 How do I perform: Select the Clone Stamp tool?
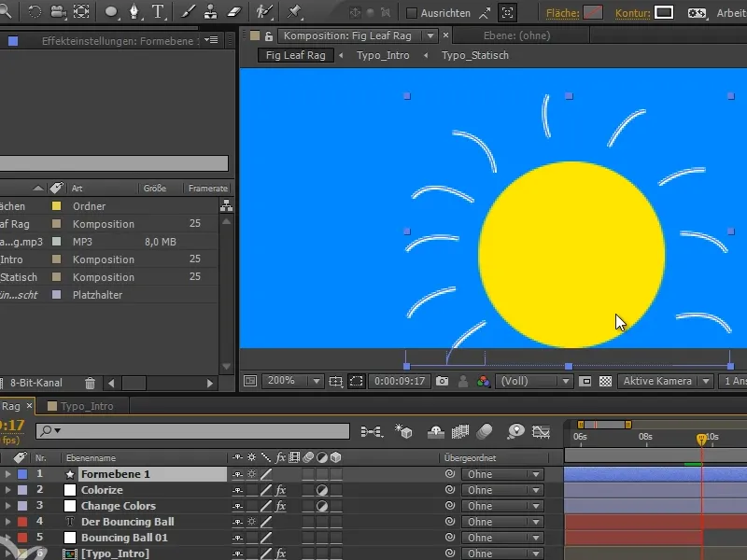211,11
